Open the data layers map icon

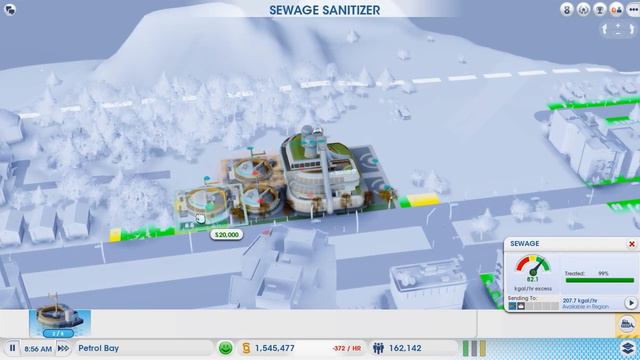(628, 348)
